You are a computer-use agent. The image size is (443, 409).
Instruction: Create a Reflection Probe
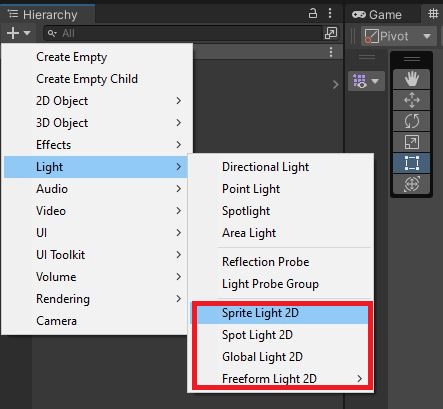pyautogui.click(x=281, y=262)
